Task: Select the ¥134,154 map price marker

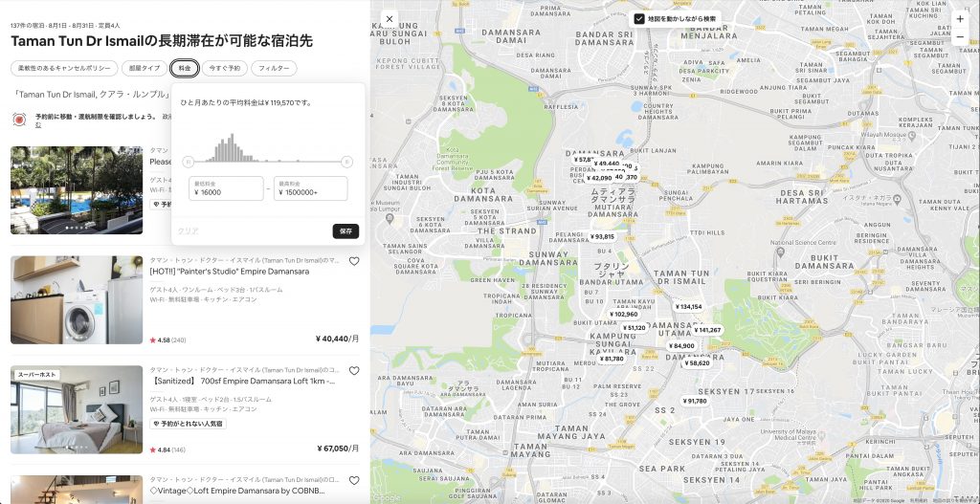Action: tap(689, 307)
